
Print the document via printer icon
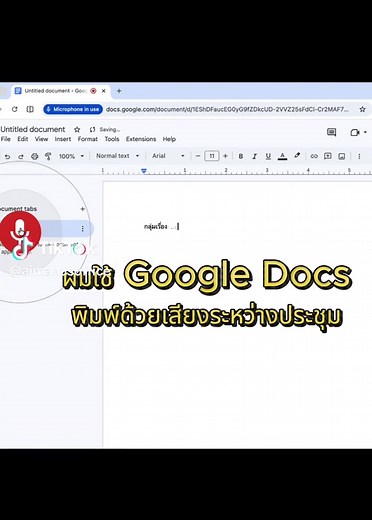point(34,156)
